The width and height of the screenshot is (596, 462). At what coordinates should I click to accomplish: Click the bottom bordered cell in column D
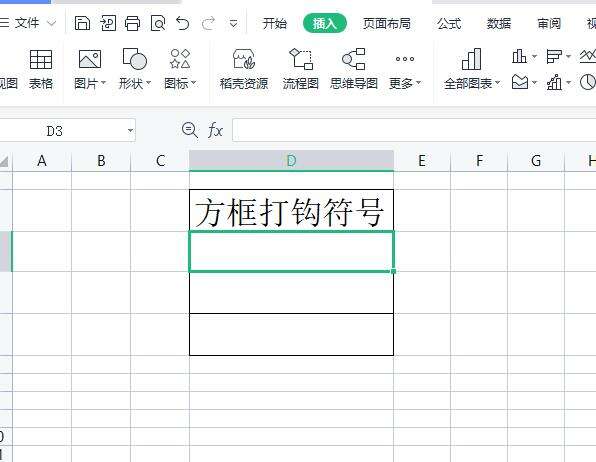click(x=292, y=334)
